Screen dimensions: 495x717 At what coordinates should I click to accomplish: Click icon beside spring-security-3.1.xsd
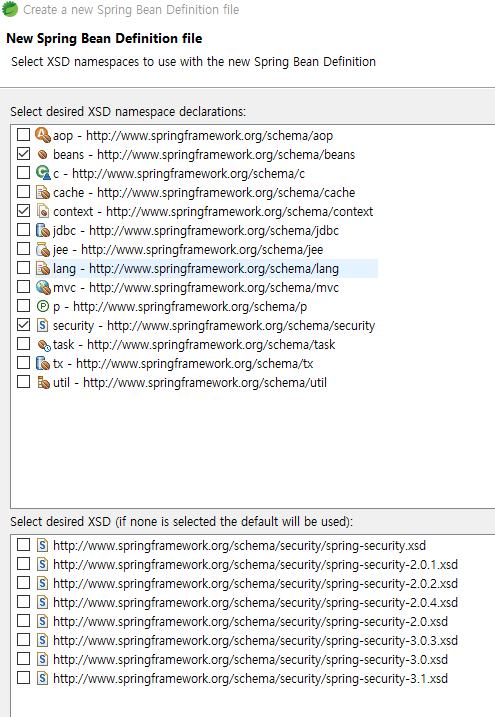tap(43, 678)
